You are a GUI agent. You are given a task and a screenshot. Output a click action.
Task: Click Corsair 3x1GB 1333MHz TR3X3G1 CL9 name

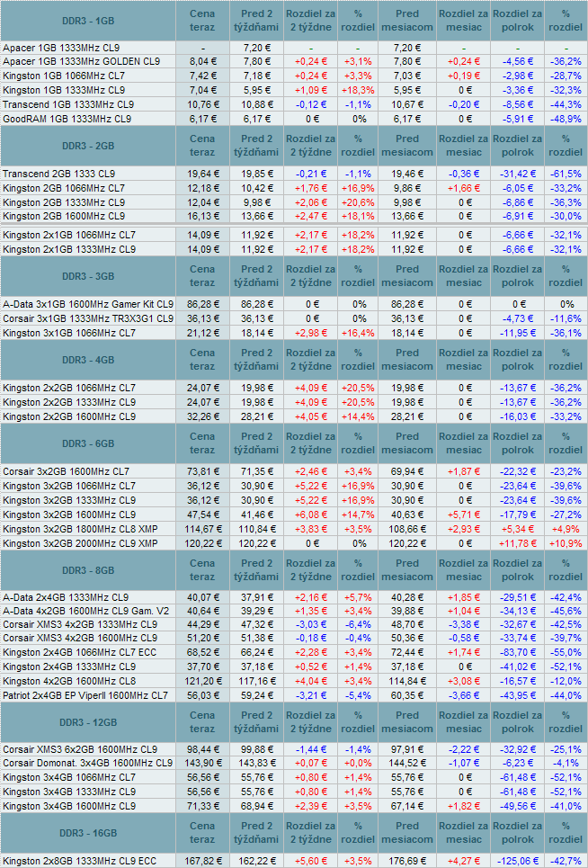tap(88, 318)
